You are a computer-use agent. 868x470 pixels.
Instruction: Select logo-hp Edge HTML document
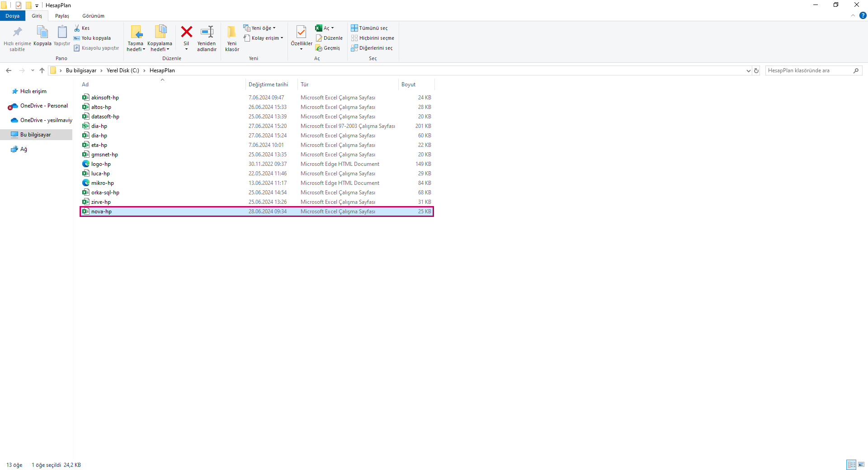click(x=256, y=164)
